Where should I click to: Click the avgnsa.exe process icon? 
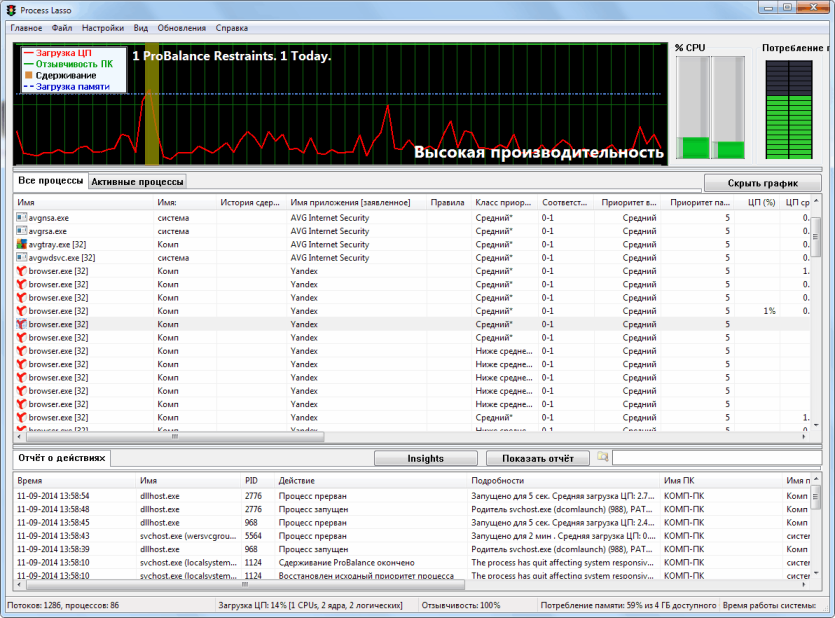pyautogui.click(x=21, y=217)
